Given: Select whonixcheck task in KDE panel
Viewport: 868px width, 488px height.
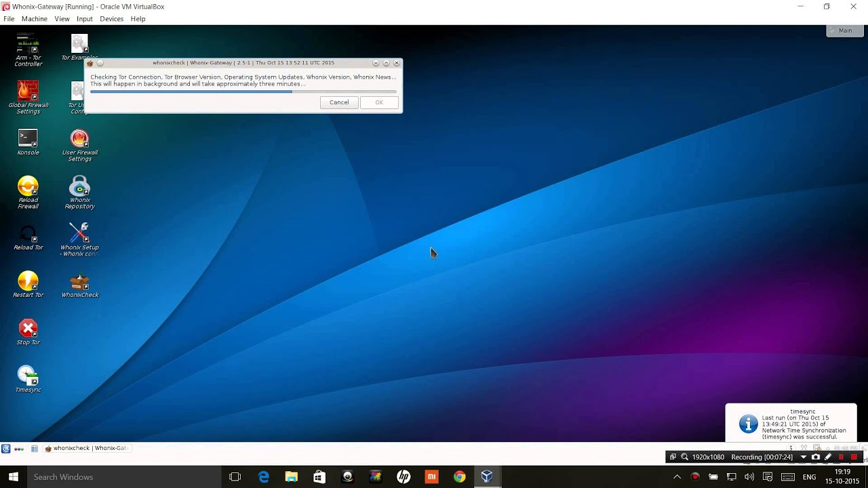Looking at the screenshot, I should point(86,448).
